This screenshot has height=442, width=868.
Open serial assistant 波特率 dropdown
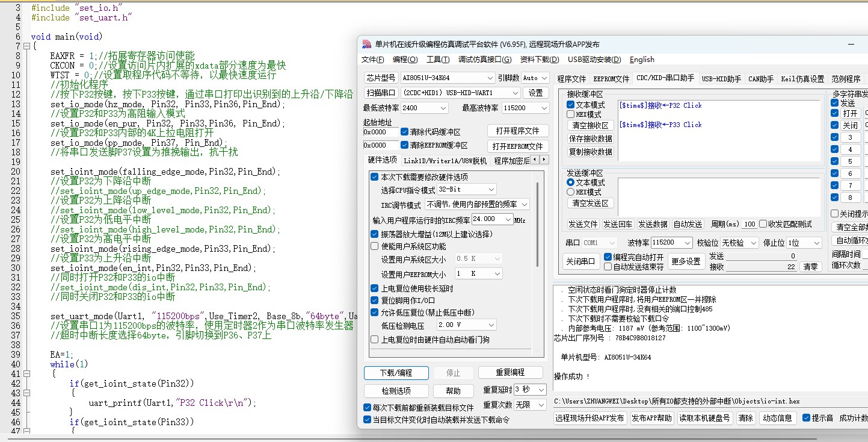[672, 243]
